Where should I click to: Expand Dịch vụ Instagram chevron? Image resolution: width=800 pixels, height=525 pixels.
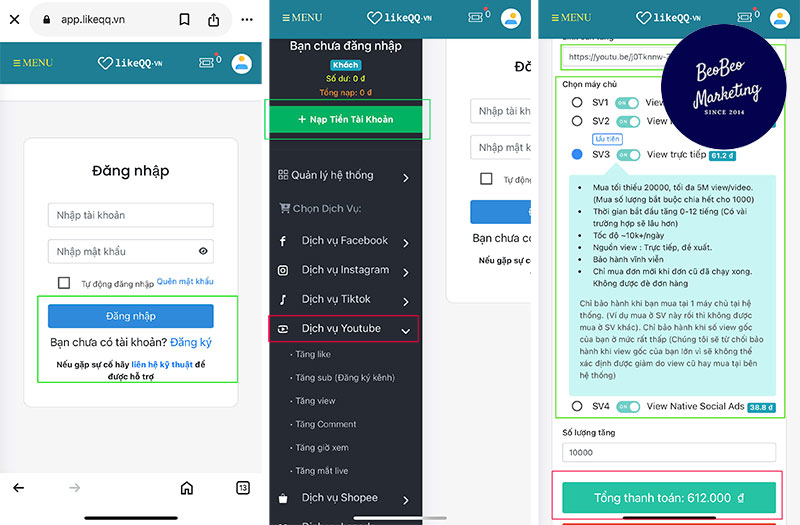coord(406,272)
